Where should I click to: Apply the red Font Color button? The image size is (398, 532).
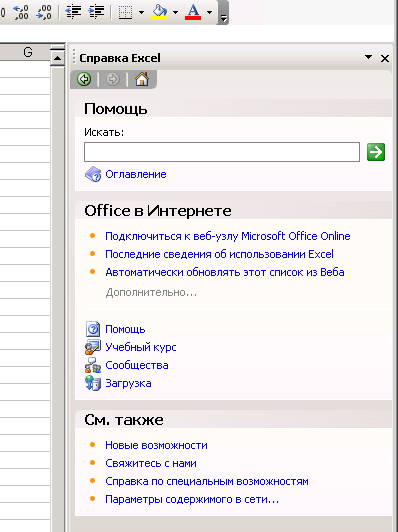[193, 13]
